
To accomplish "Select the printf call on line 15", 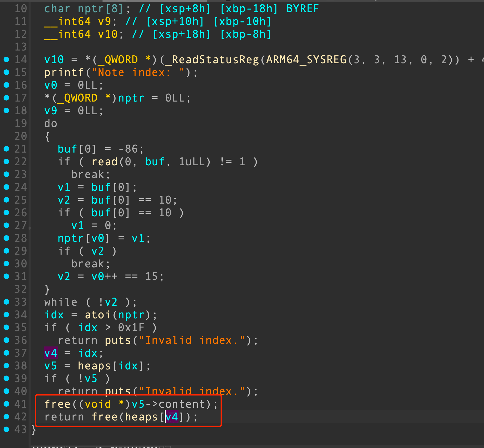I will pos(64,73).
